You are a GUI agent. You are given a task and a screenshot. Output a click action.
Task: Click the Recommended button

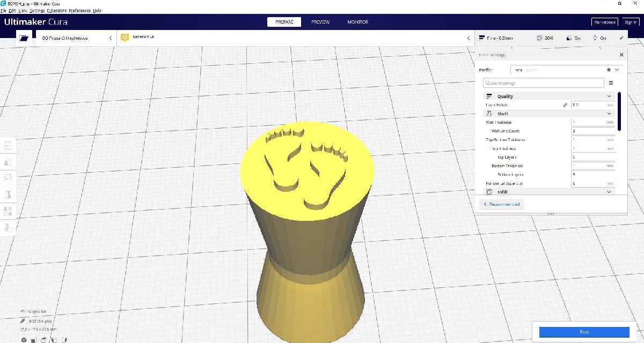(502, 204)
